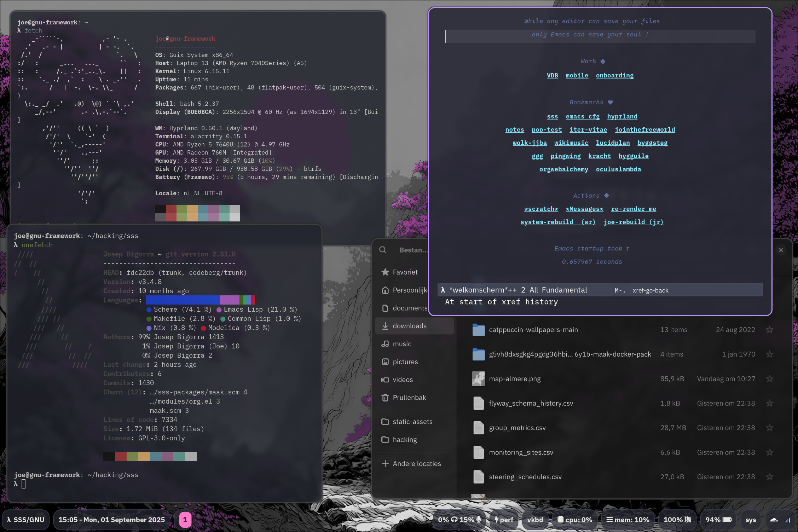Open byggsteg bookmark
This screenshot has height=532, width=798.
pyautogui.click(x=652, y=143)
